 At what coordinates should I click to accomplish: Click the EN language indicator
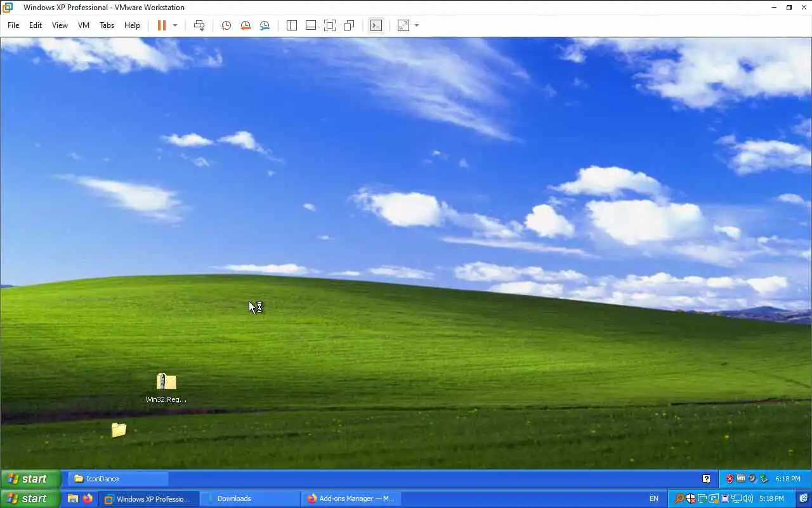[x=654, y=498]
